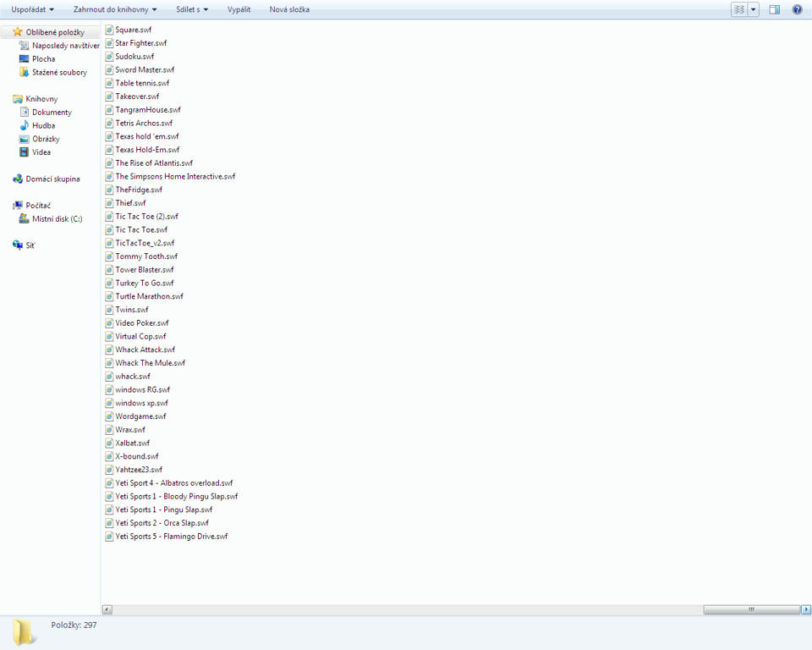Click the folder icon in details pane

25,632
